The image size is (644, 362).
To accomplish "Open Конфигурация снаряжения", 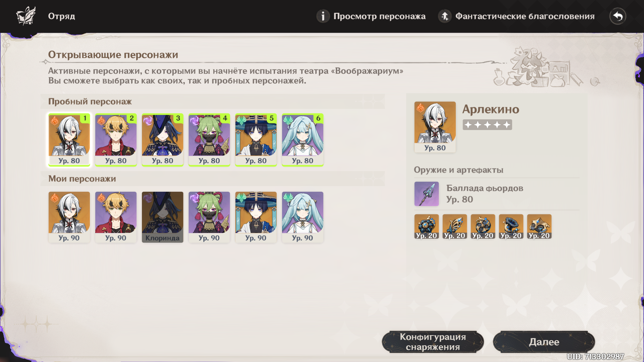I will click(433, 342).
